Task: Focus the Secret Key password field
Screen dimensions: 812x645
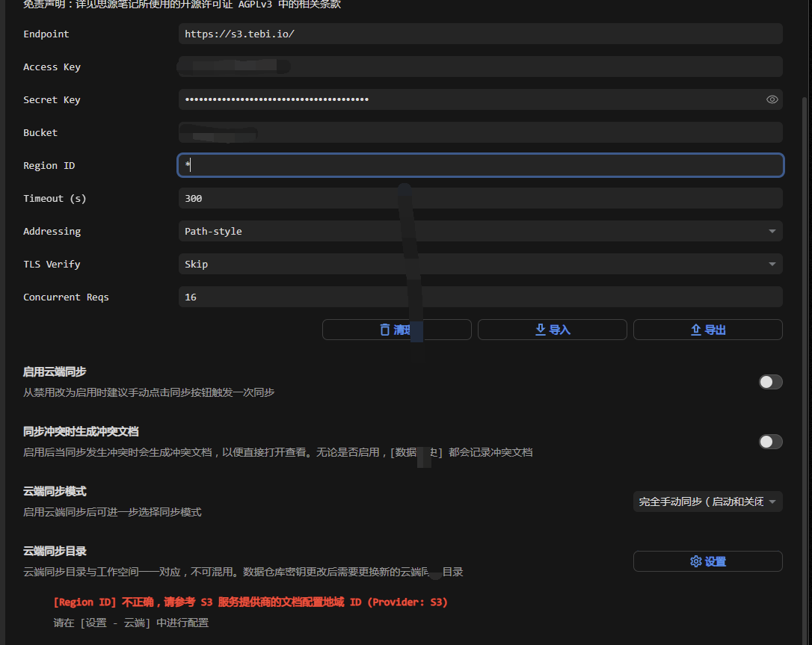Action: (x=480, y=99)
